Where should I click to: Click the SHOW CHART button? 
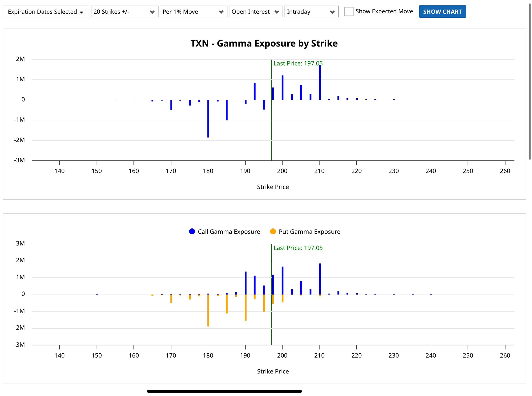pos(442,12)
